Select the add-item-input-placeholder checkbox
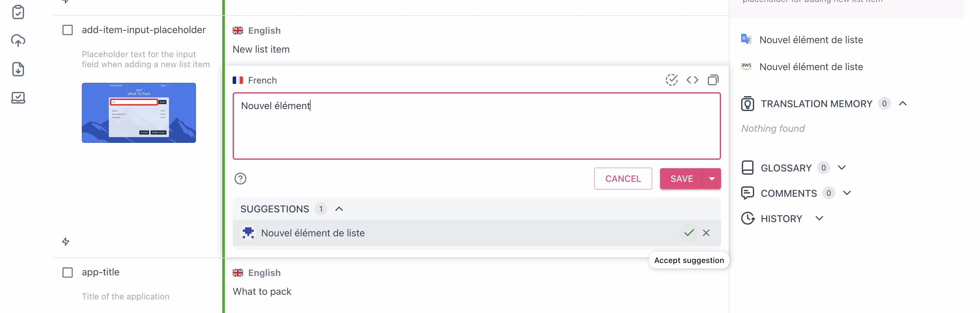This screenshot has width=980, height=313. [x=68, y=30]
